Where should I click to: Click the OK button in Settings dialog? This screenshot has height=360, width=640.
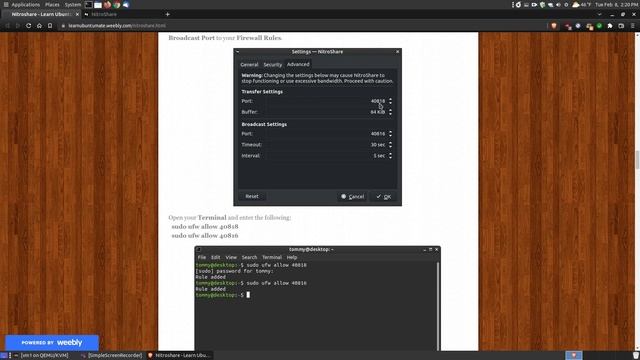[x=384, y=197]
